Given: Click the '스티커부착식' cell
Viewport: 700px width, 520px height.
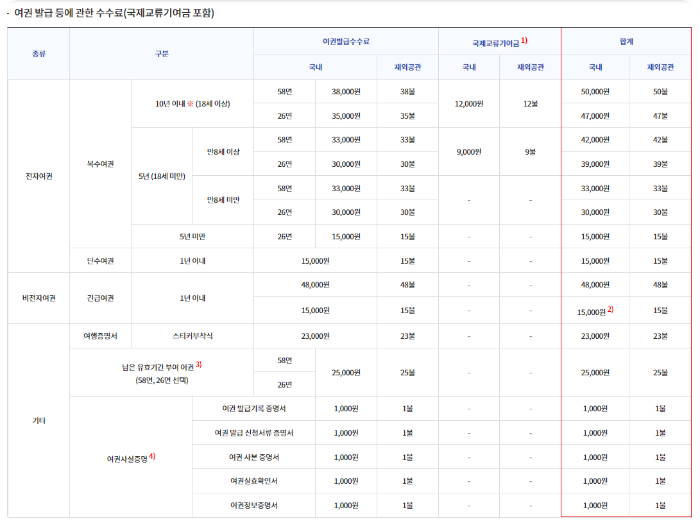Looking at the screenshot, I should pyautogui.click(x=192, y=336).
